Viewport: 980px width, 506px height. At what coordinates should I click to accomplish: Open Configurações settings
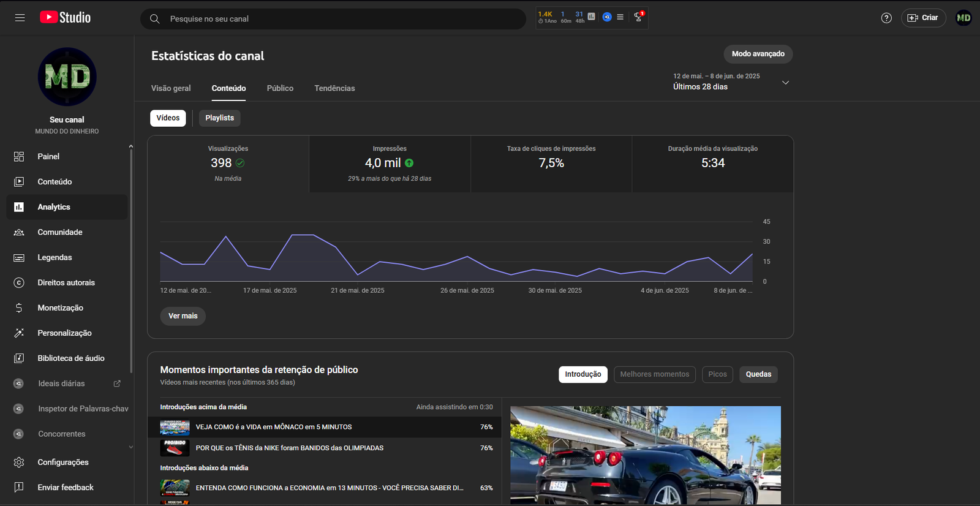67,462
